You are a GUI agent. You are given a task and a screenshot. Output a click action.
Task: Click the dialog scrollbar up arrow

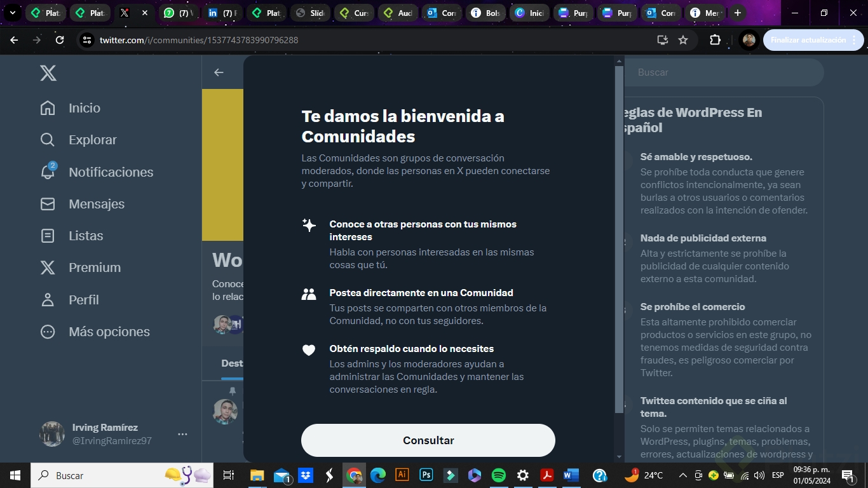620,61
